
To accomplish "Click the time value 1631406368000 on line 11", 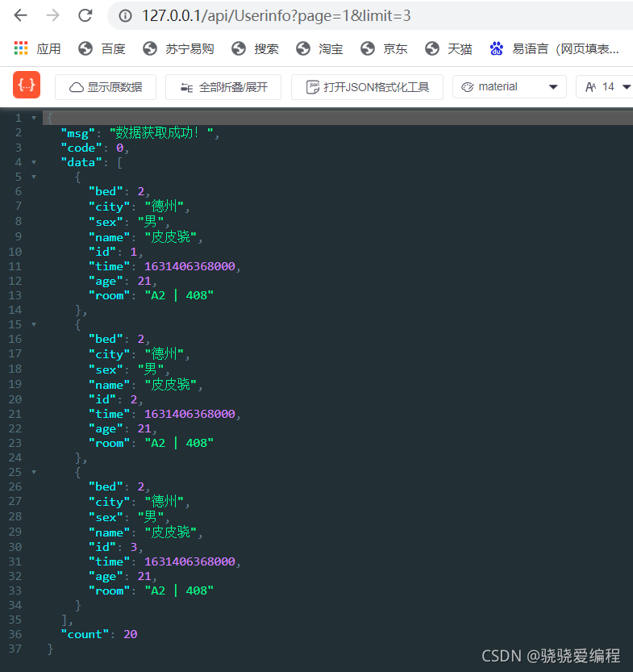I will pyautogui.click(x=189, y=266).
